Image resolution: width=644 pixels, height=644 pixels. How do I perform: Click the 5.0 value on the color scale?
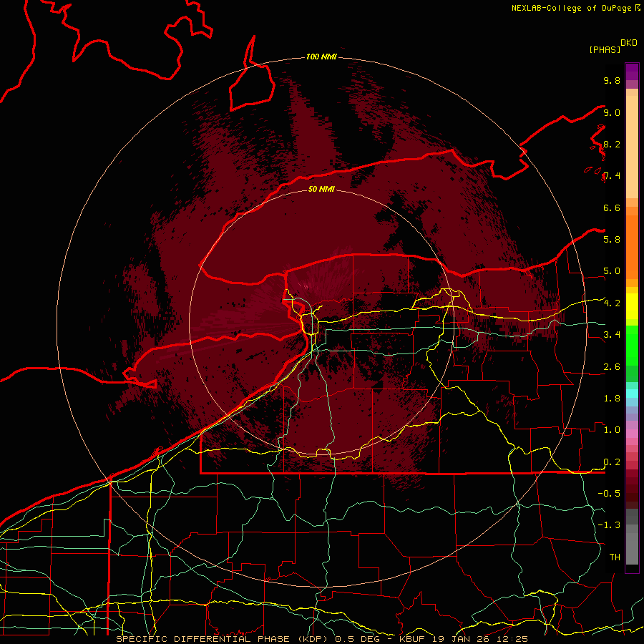point(612,271)
